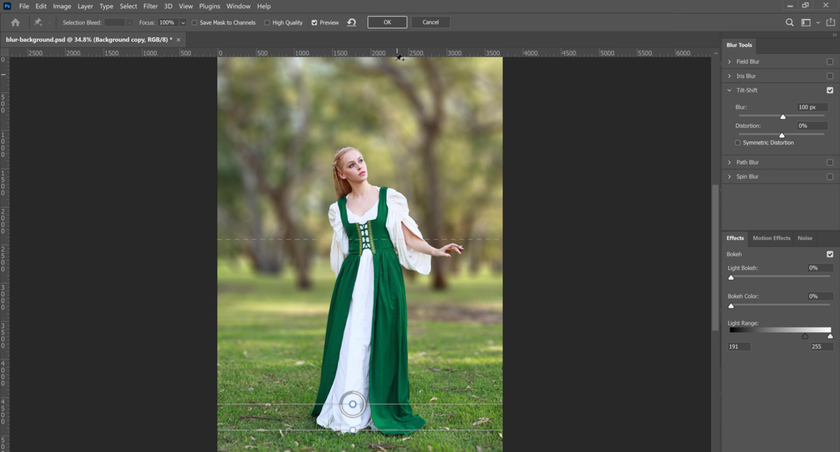Click the Focus 100% input field
840x452 pixels.
[x=168, y=22]
